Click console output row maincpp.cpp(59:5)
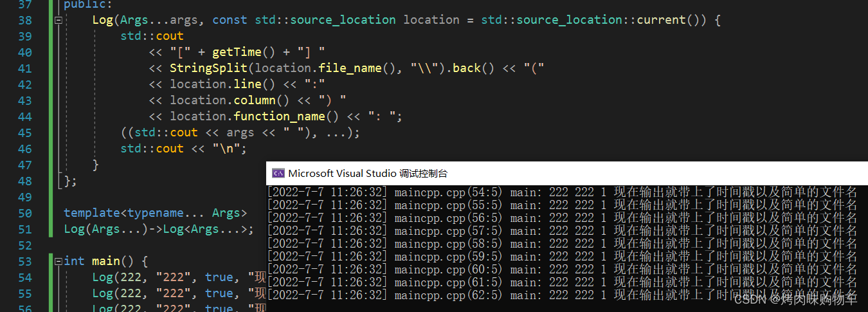The image size is (868, 312). pos(562,257)
